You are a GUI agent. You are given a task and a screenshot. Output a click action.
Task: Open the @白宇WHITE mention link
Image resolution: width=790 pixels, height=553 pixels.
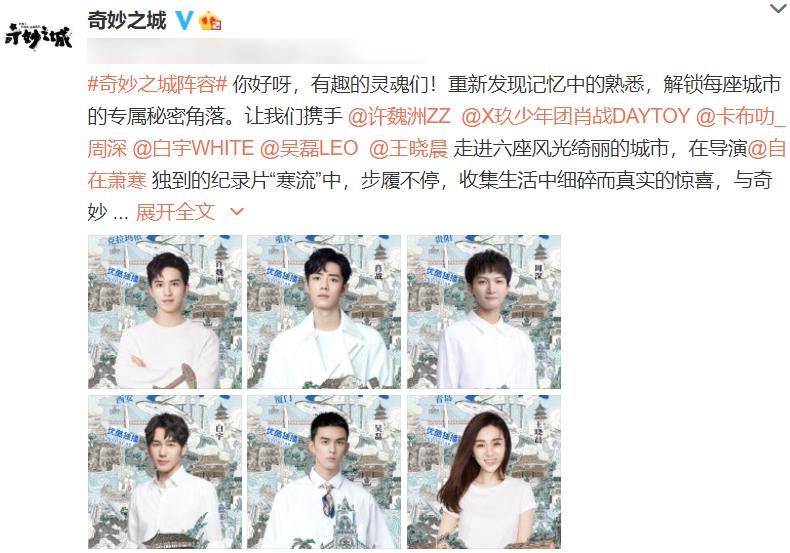193,149
